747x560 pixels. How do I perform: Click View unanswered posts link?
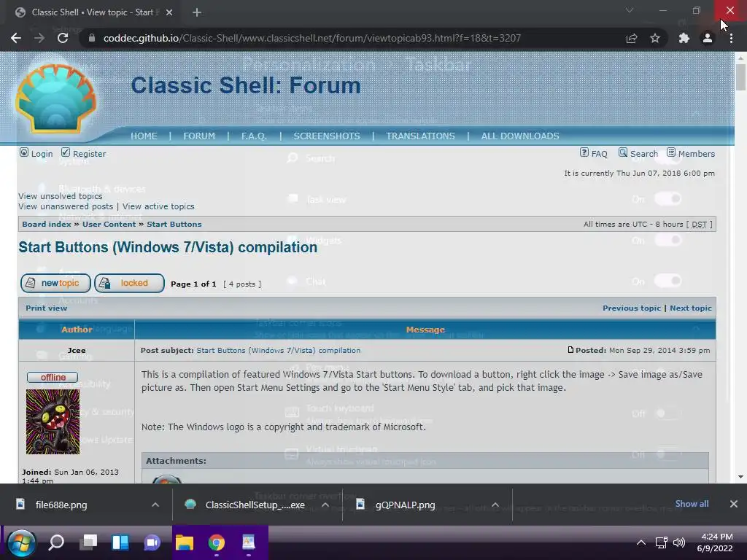coord(66,206)
